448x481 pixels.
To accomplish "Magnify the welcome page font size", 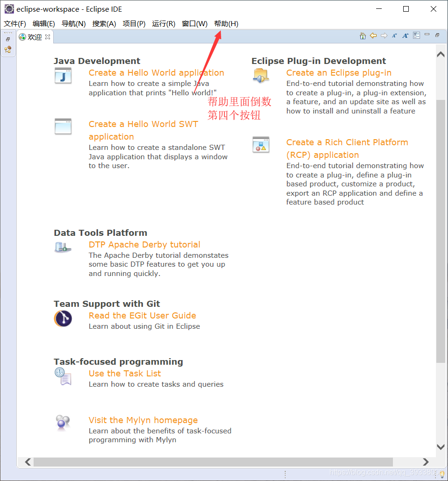I will 406,35.
